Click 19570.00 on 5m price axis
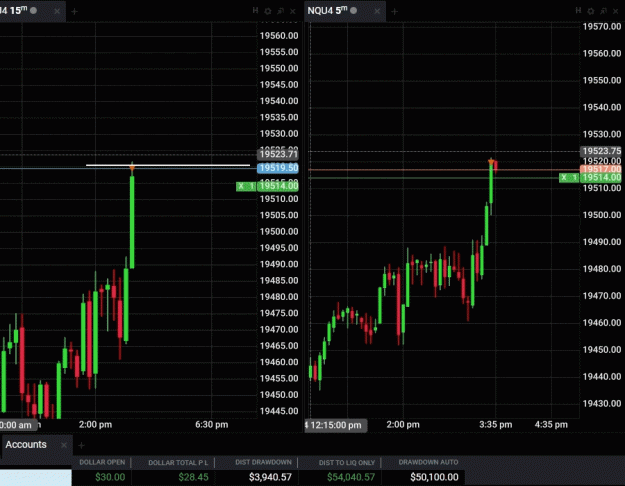 [x=602, y=27]
